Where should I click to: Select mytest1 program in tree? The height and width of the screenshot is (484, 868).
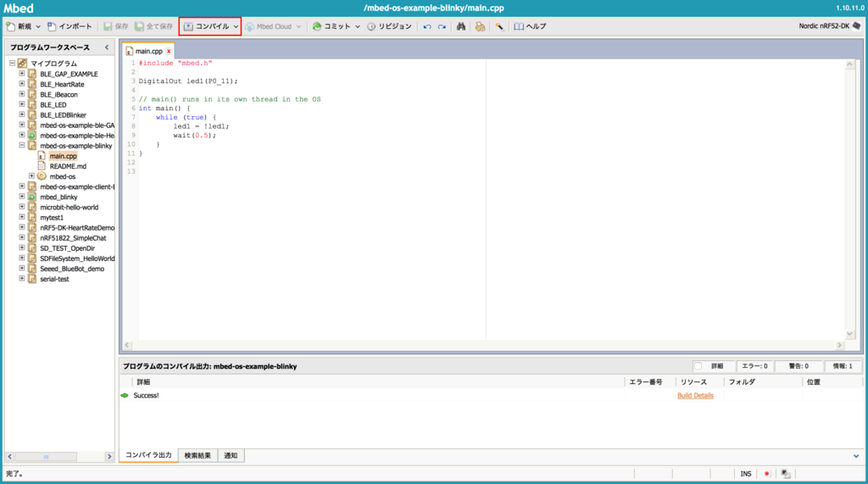tap(52, 218)
